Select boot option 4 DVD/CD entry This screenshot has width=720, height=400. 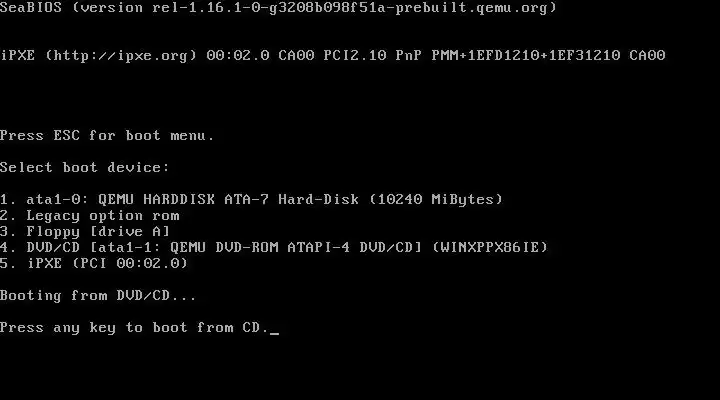(x=274, y=248)
